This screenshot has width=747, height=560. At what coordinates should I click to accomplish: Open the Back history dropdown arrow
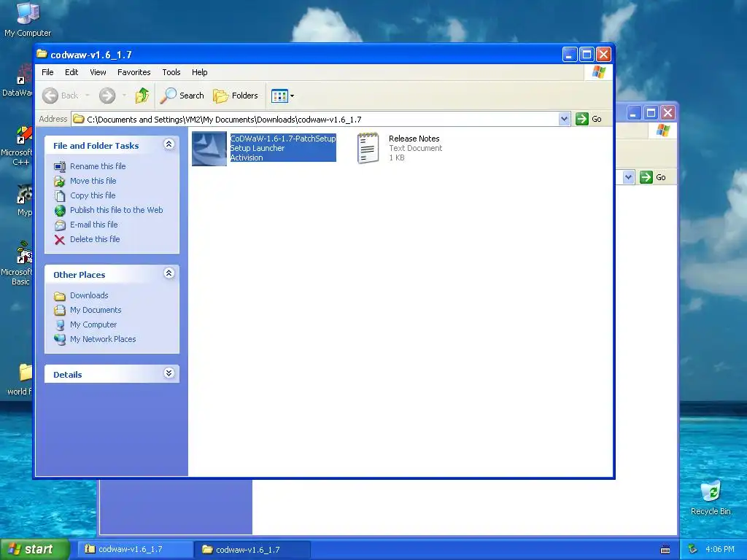(88, 96)
